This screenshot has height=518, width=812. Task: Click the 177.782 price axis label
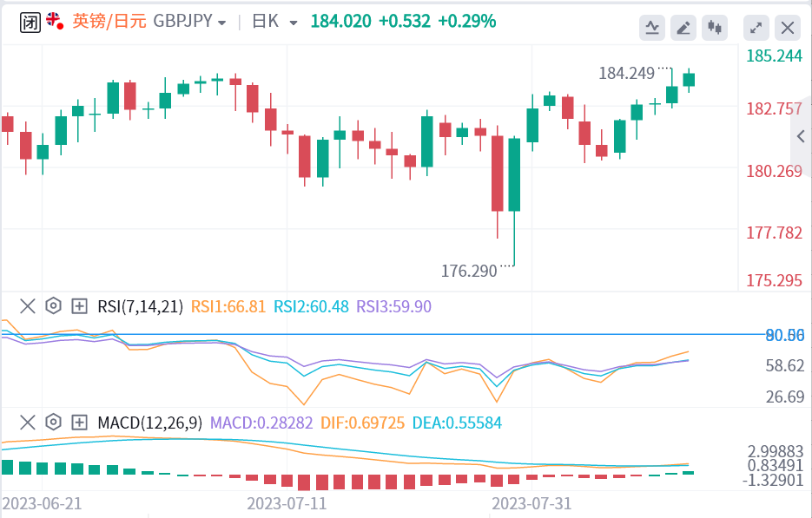(774, 233)
